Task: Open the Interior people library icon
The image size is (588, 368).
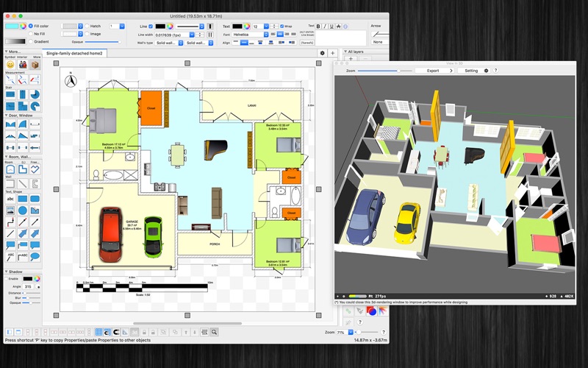Action: click(x=23, y=65)
